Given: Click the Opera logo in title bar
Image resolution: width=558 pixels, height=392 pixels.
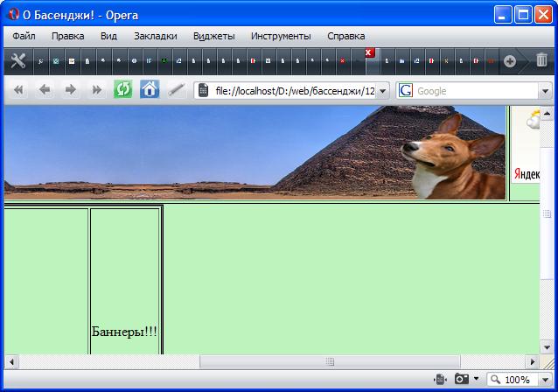Looking at the screenshot, I should click(14, 15).
